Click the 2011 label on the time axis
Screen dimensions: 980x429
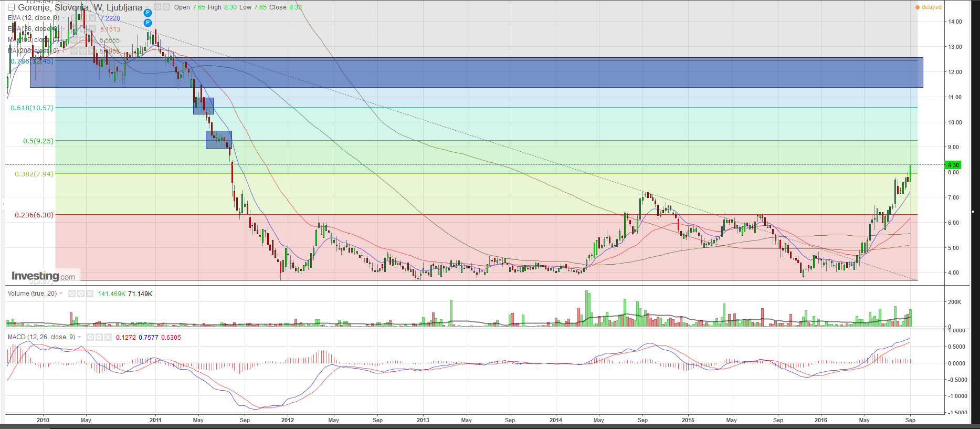point(155,420)
